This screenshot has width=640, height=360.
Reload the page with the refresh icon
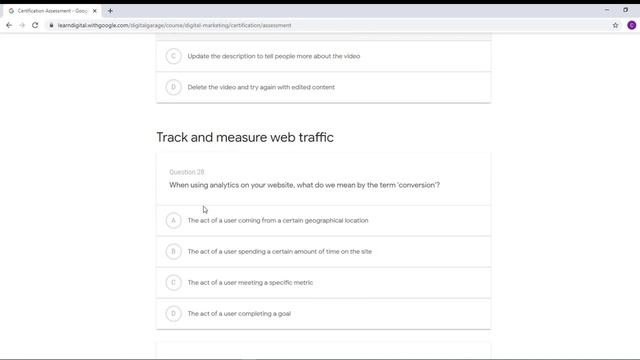point(35,25)
